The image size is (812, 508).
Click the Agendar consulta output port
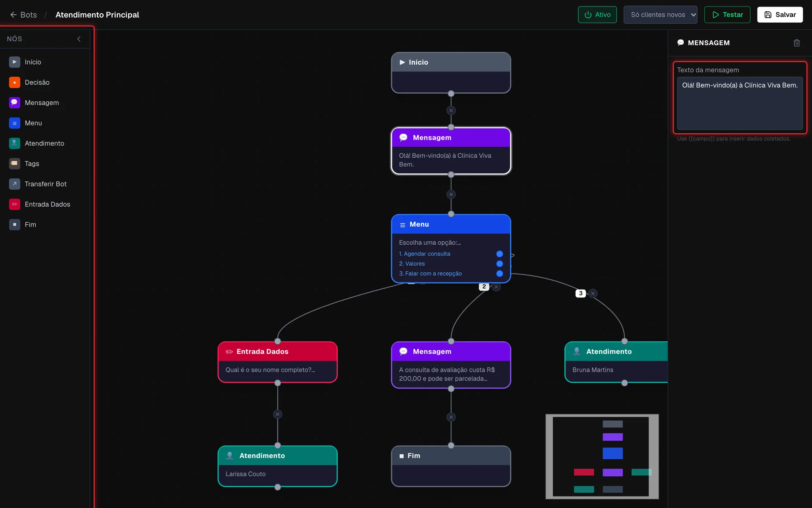[499, 254]
